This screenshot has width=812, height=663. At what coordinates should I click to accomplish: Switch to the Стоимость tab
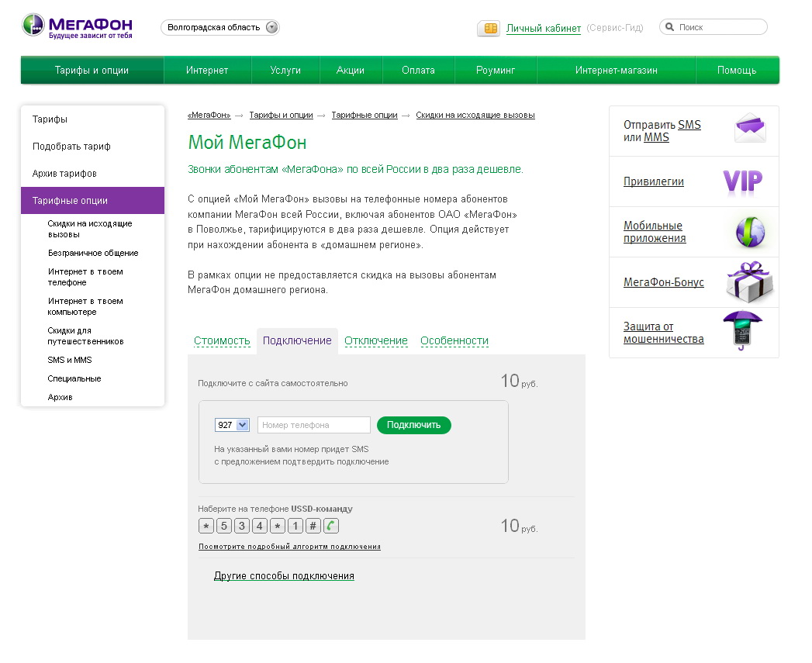222,340
